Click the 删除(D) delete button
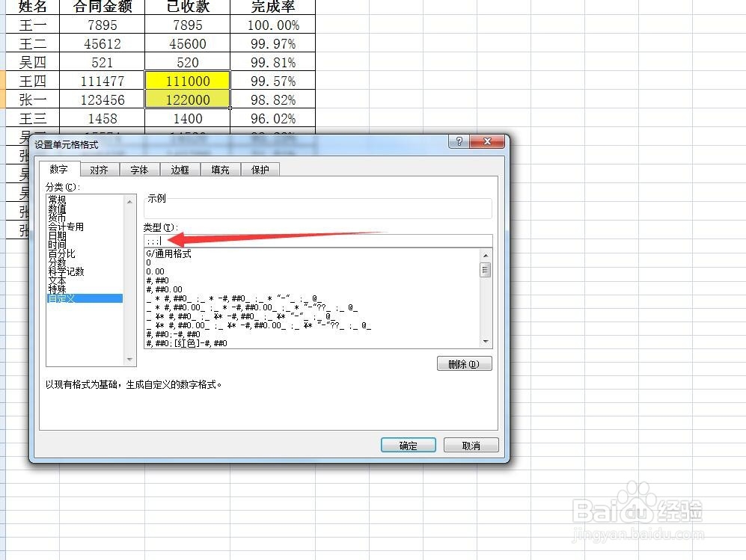The image size is (746, 560). (x=464, y=363)
